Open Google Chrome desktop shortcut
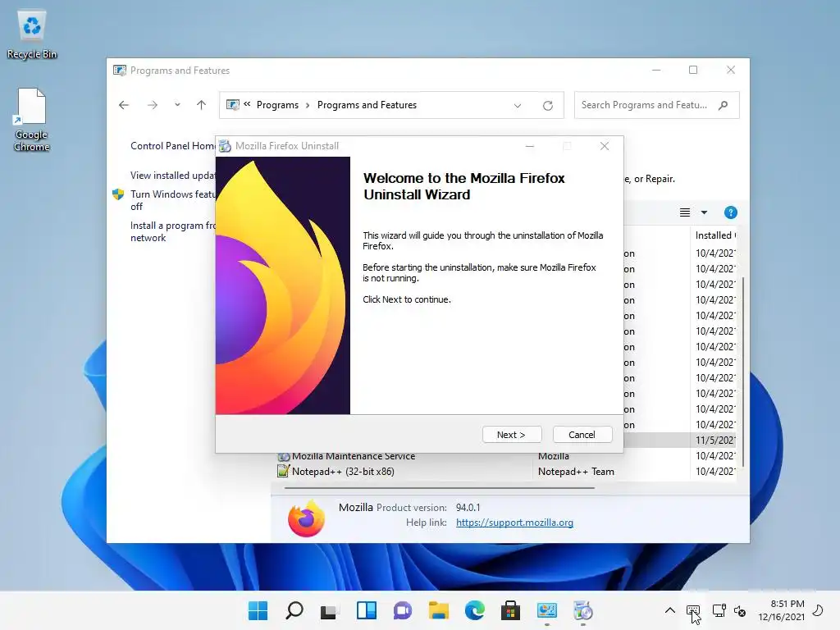 [x=32, y=120]
